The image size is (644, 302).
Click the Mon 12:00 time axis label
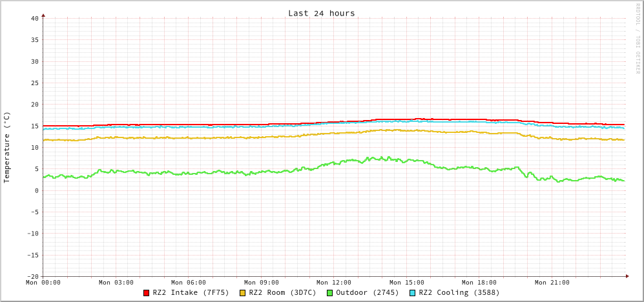pos(334,283)
